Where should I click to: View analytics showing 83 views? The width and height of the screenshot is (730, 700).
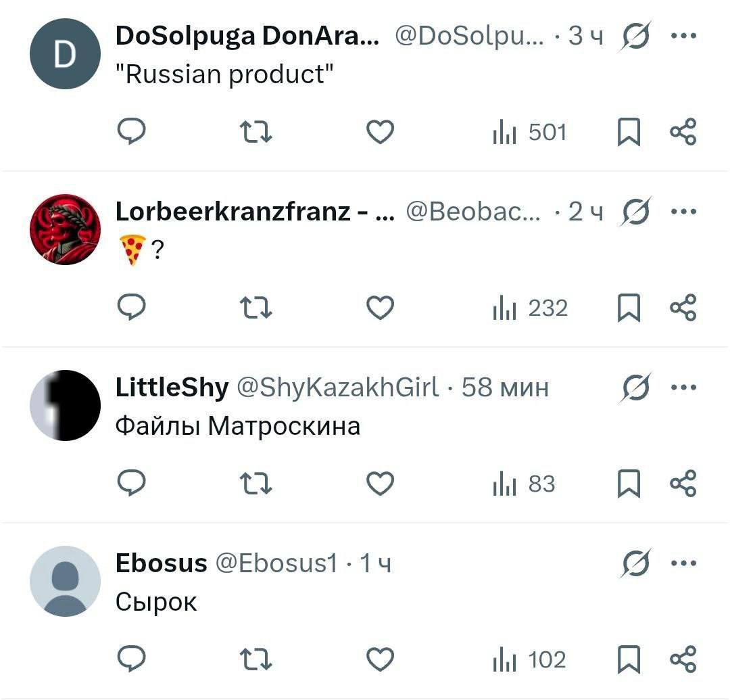[x=525, y=484]
